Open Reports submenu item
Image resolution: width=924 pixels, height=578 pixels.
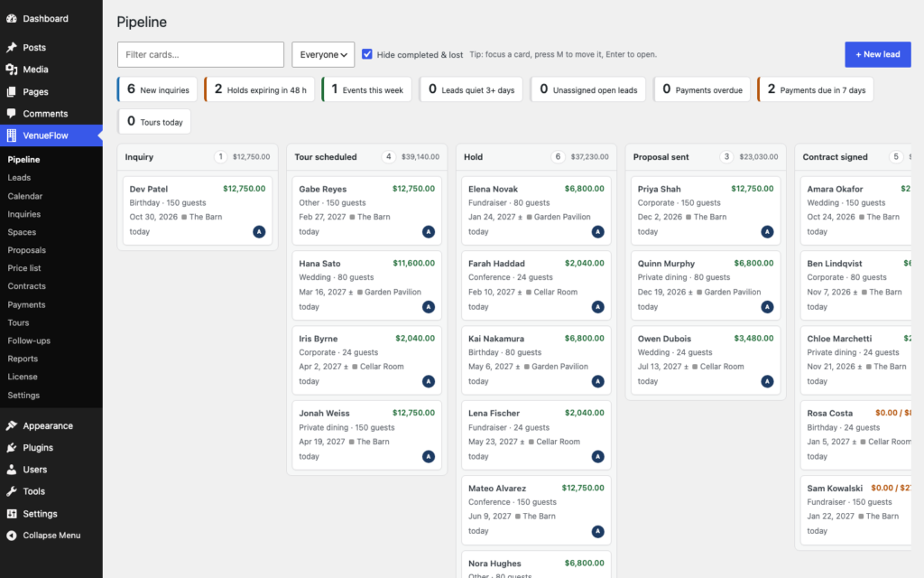click(x=23, y=359)
